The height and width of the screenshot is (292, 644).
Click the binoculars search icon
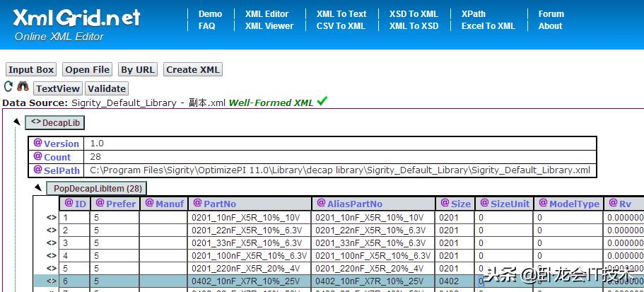click(x=23, y=88)
